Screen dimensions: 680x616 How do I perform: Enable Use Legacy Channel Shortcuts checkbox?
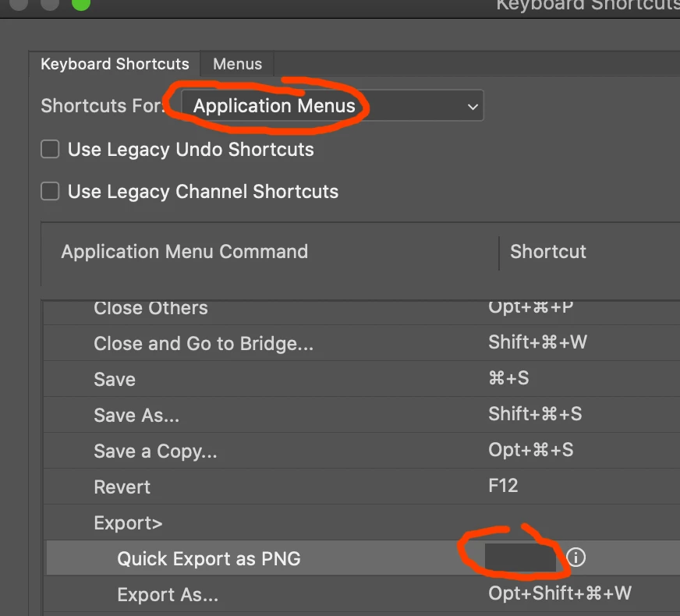[50, 191]
